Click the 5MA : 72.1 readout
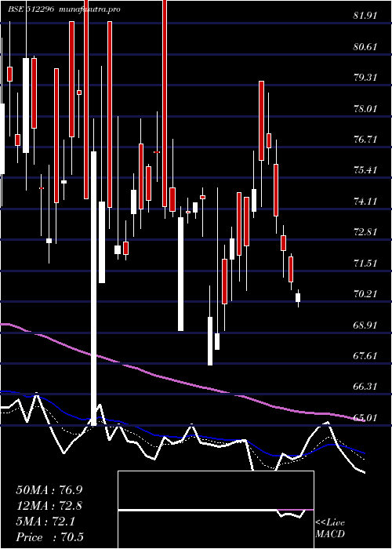The height and width of the screenshot is (549, 392). 45,522
